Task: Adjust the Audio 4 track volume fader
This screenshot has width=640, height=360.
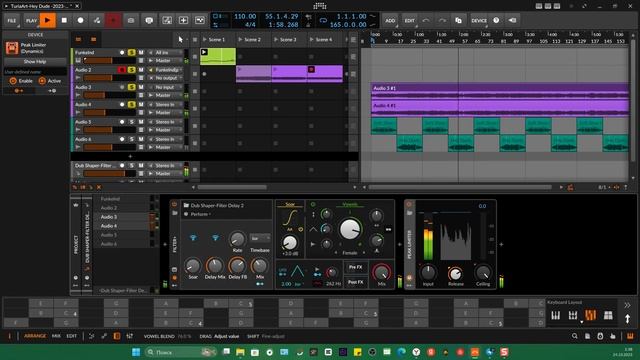Action: (109, 112)
